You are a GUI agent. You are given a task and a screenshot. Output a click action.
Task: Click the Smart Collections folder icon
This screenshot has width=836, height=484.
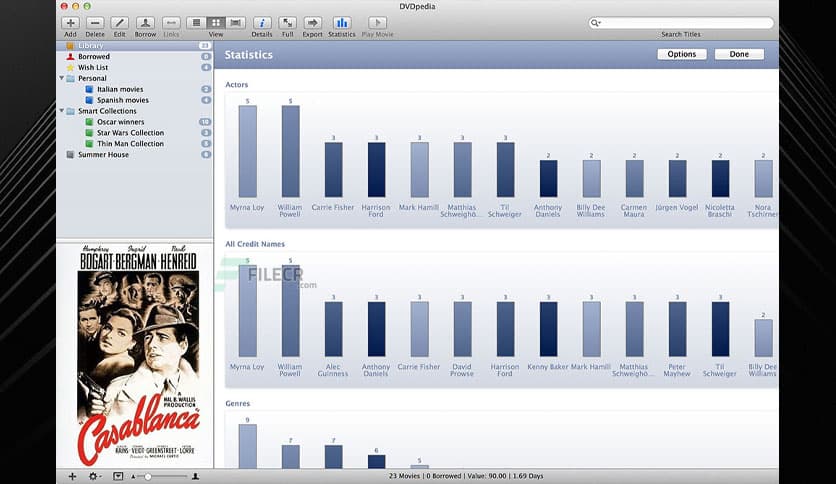click(x=70, y=111)
